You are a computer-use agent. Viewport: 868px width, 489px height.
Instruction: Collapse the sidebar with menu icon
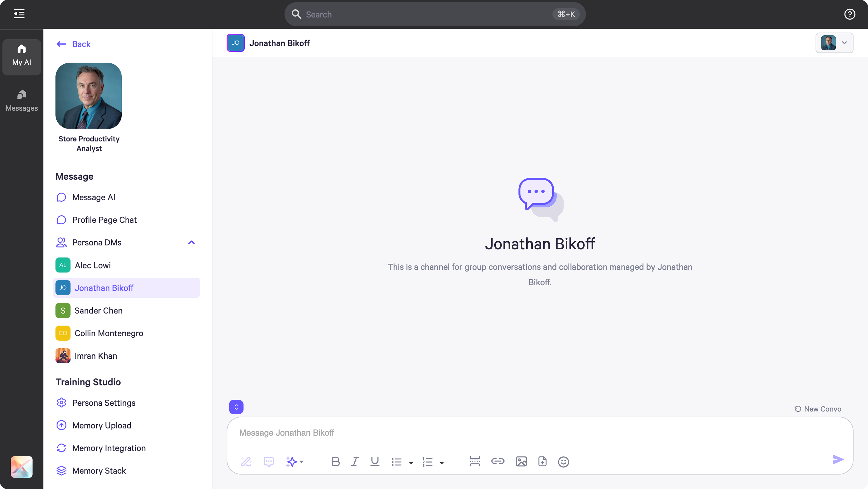pyautogui.click(x=19, y=14)
